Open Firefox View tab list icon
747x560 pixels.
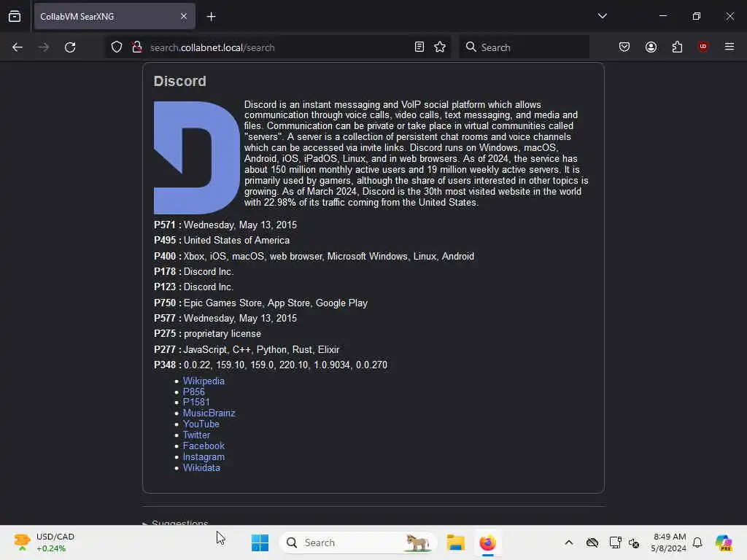(x=15, y=16)
